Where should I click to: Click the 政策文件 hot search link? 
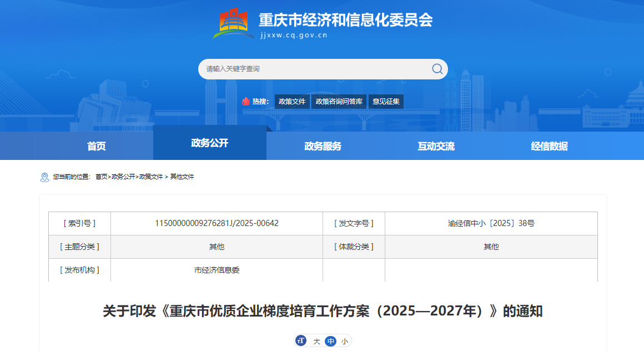click(x=292, y=102)
